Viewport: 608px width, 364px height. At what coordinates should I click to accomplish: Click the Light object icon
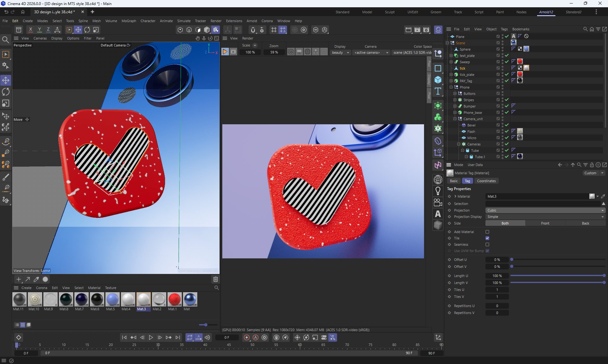pyautogui.click(x=438, y=191)
